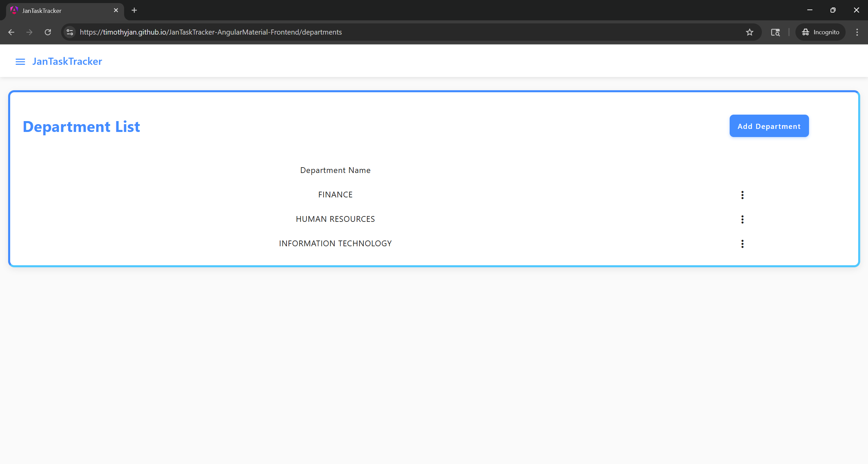Open the HUMAN RESOURCES row options menu
This screenshot has width=868, height=464.
742,219
